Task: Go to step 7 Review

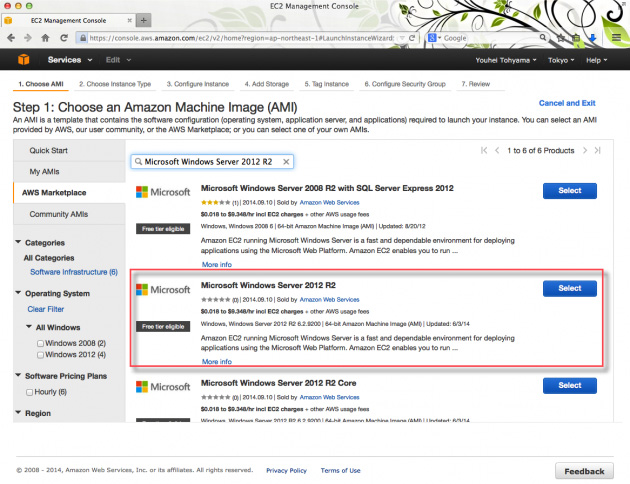Action: pos(476,84)
